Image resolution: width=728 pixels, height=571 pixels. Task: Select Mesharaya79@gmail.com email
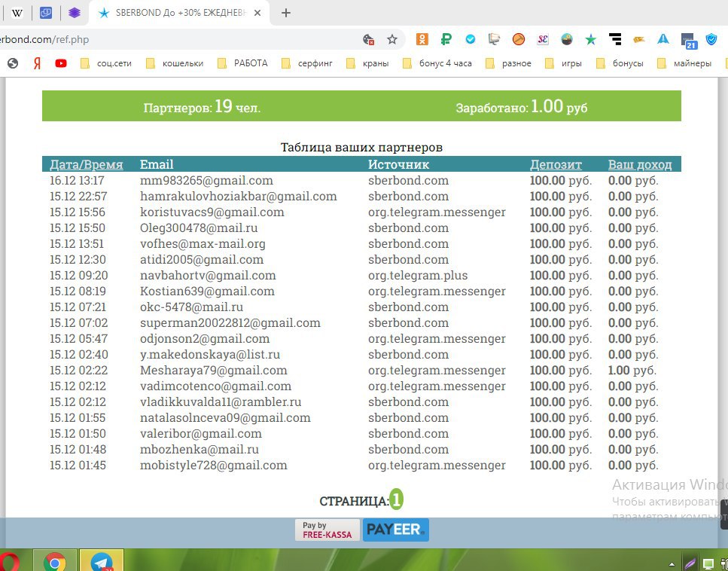pos(214,371)
